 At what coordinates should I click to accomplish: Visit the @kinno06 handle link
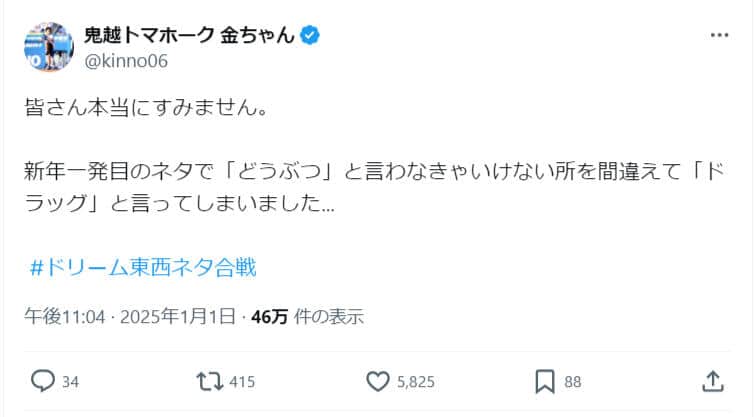[x=127, y=61]
